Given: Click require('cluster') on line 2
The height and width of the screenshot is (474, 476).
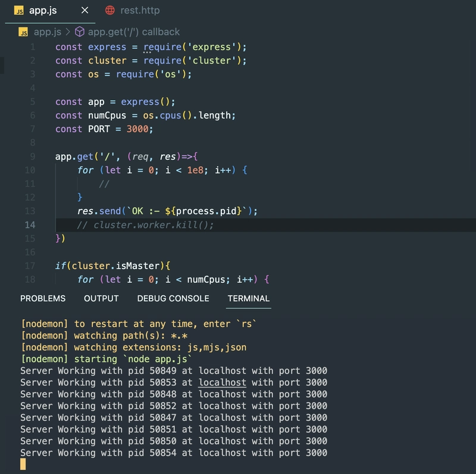Looking at the screenshot, I should 192,61.
